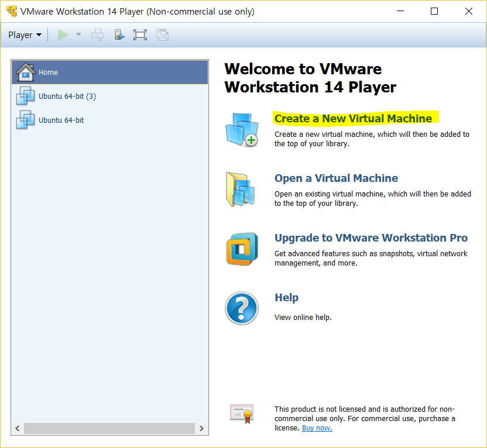Open the Player dropdown menu
This screenshot has width=487, height=448.
(x=25, y=35)
